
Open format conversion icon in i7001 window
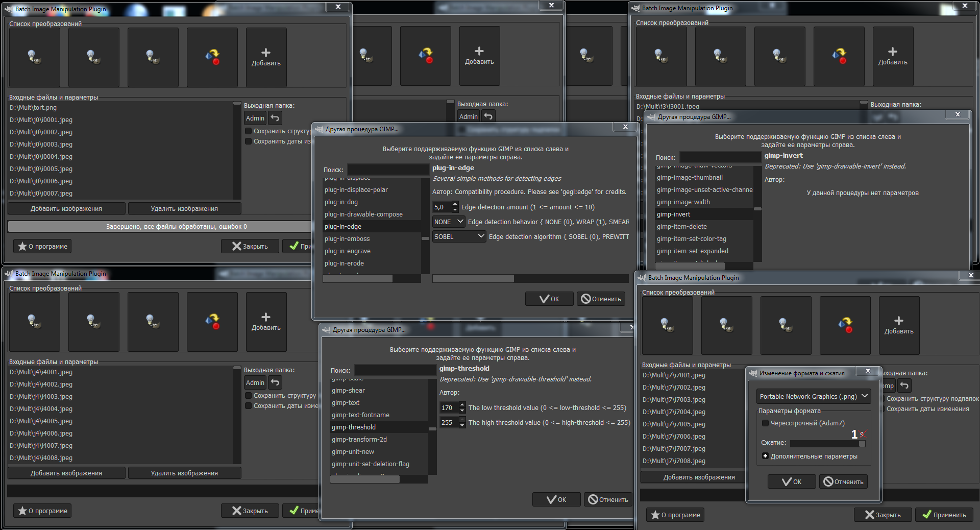(x=845, y=325)
